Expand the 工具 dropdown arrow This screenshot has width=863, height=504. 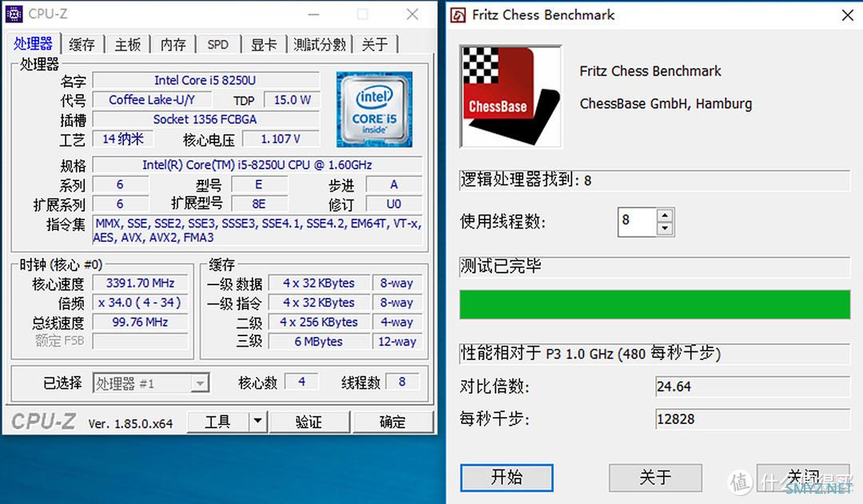[257, 422]
